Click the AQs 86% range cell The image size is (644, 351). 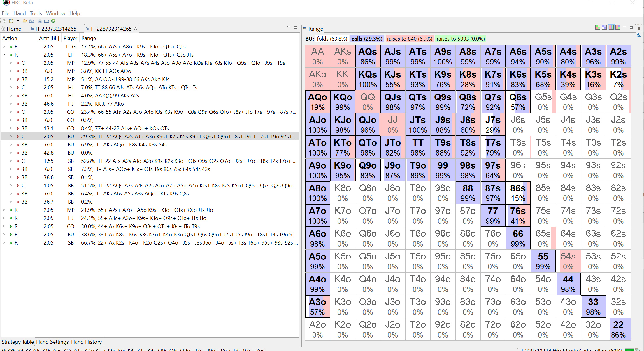click(368, 56)
